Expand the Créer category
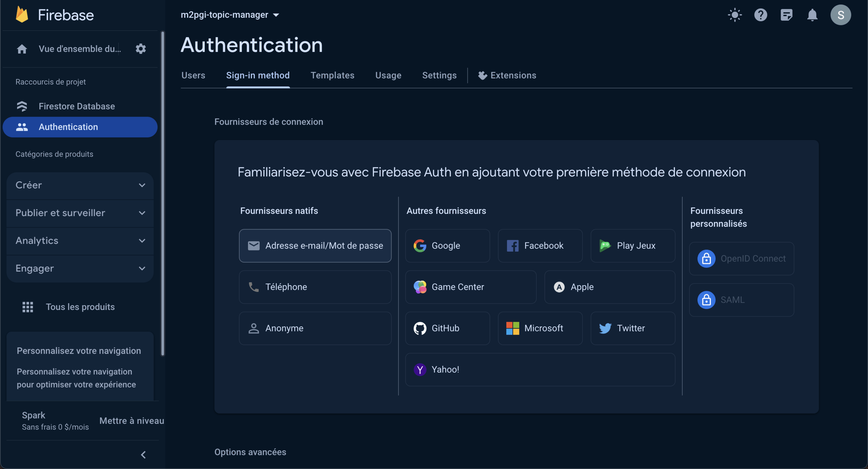 coord(80,185)
